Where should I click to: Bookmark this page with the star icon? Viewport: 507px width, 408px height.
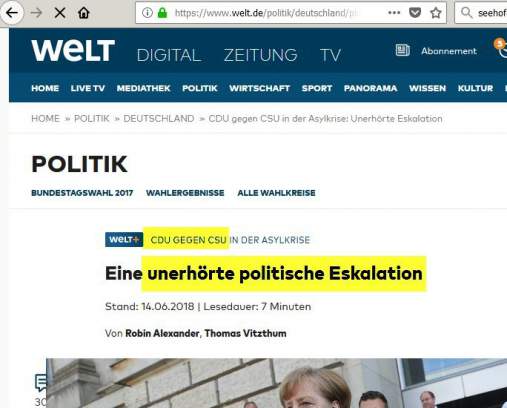pyautogui.click(x=435, y=13)
